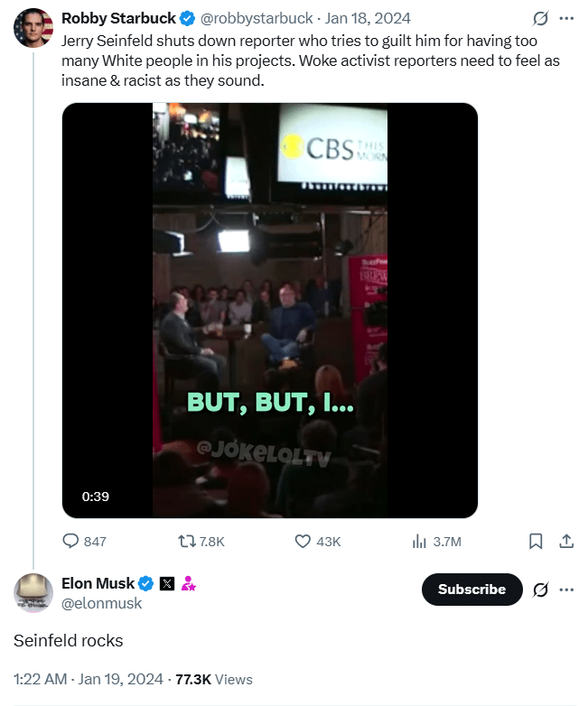Click Elon Musk's profile avatar
This screenshot has height=706, width=588.
(x=33, y=592)
